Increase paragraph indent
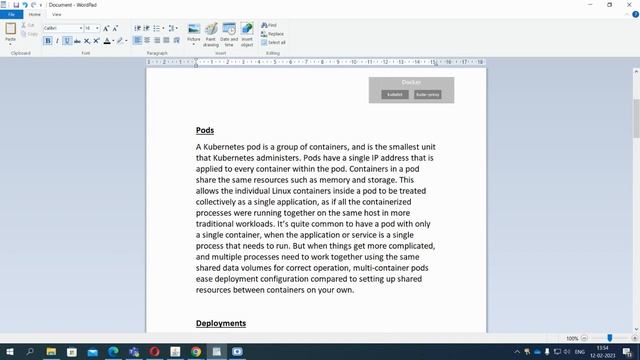Image resolution: width=640 pixels, height=360 pixels. coord(147,28)
